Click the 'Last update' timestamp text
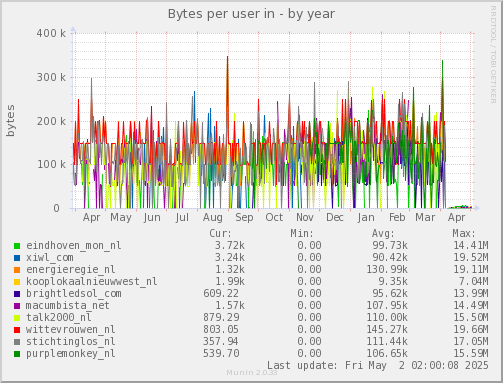503x383 pixels. tap(378, 366)
